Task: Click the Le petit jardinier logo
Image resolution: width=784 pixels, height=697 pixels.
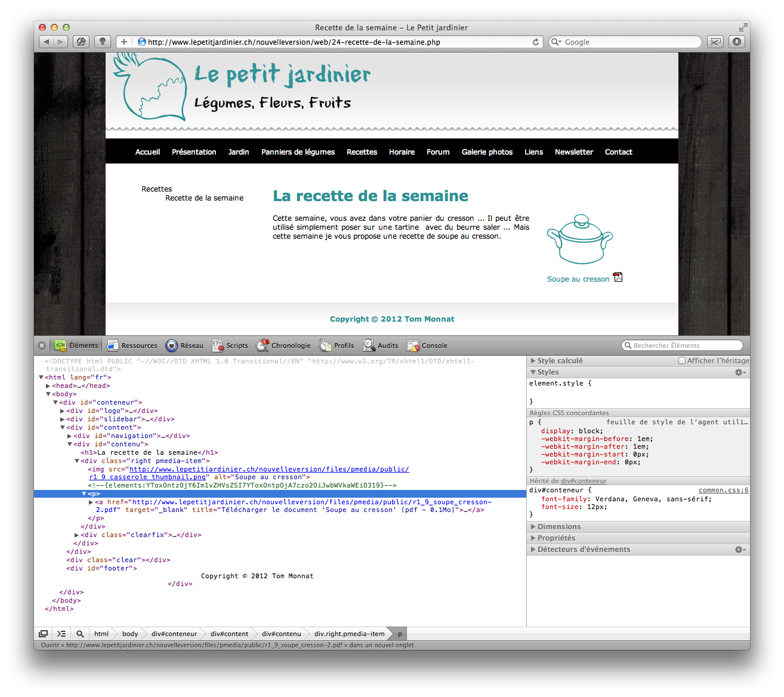Action: tap(242, 87)
